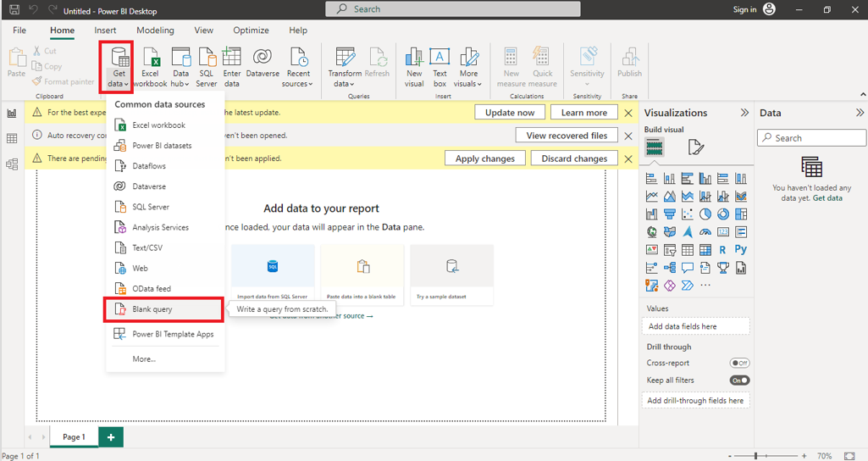Open Model view in left sidebar

pyautogui.click(x=12, y=164)
